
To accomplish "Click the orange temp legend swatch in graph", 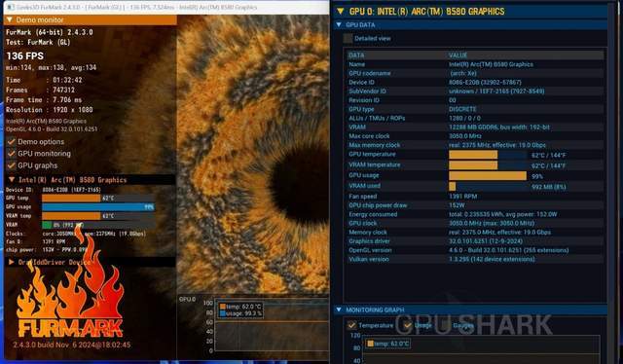I will click(x=223, y=307).
